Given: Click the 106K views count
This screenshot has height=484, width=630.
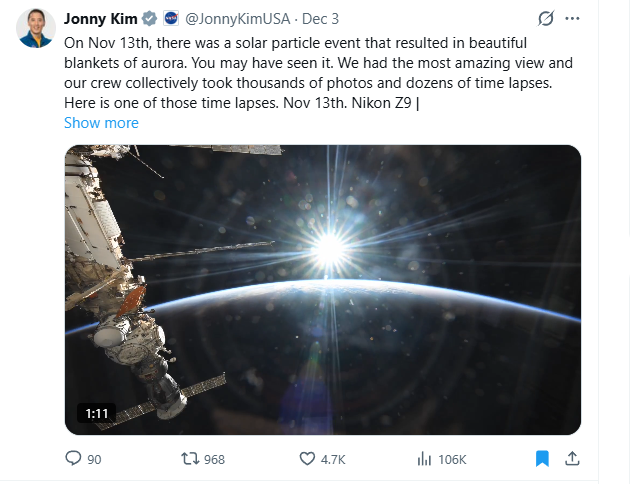Looking at the screenshot, I should [452, 459].
